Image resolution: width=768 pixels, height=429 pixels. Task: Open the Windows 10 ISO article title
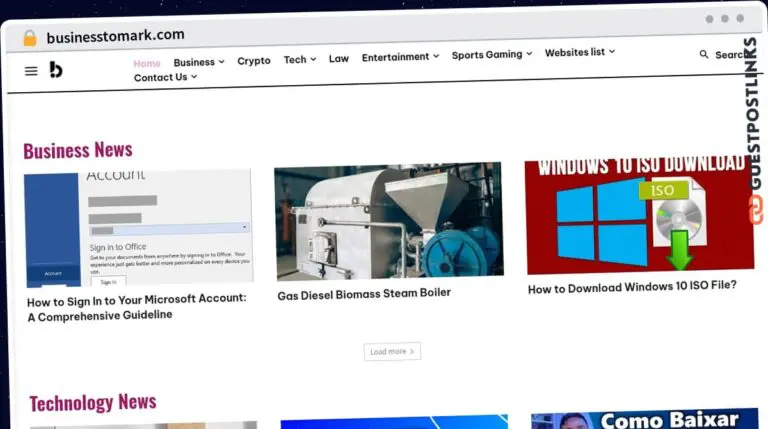point(632,286)
